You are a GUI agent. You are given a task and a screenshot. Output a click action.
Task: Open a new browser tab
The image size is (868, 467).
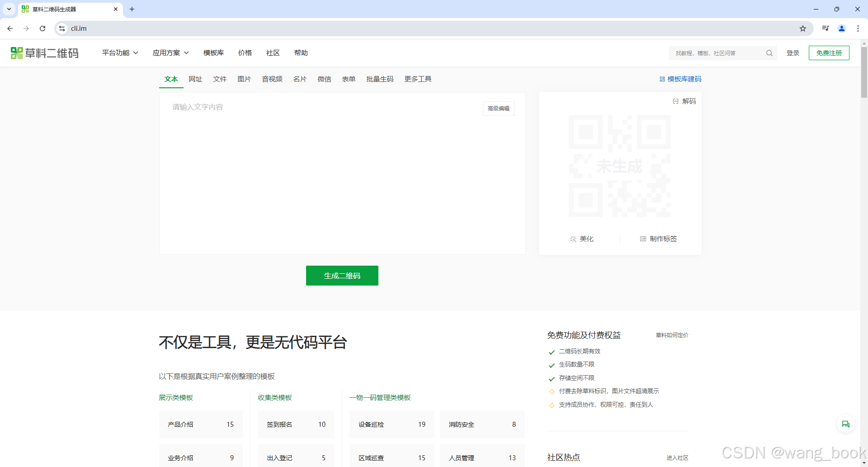coord(132,9)
